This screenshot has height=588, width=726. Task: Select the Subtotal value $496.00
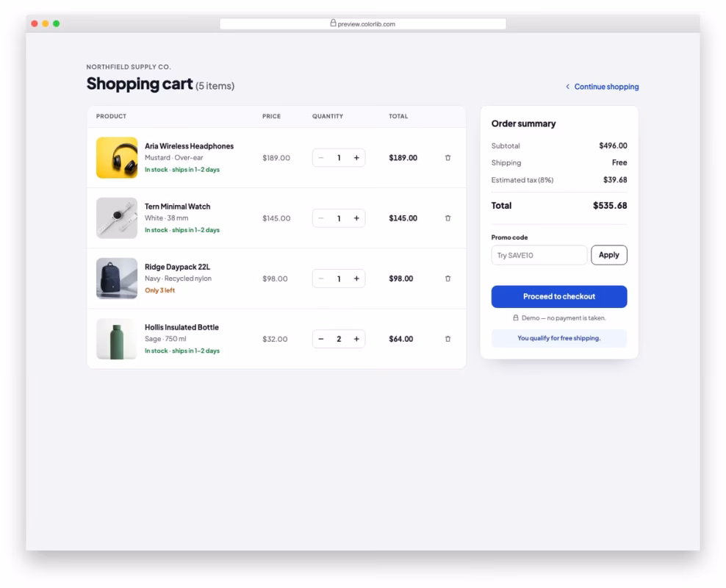point(613,146)
